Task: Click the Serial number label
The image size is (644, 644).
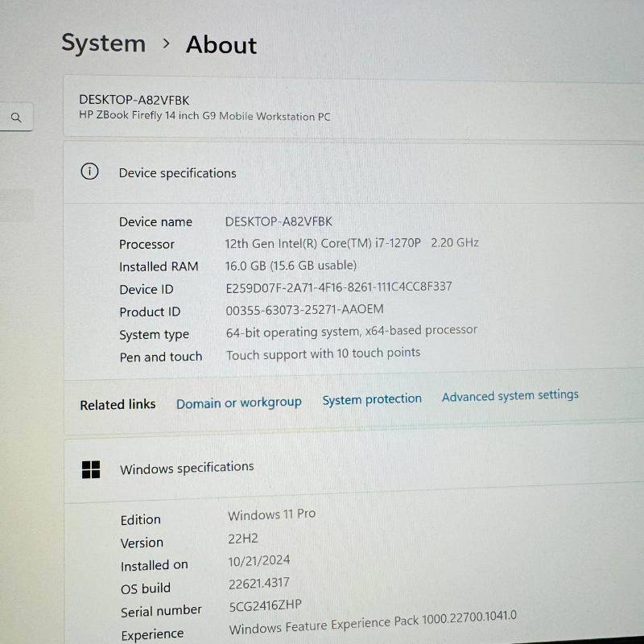Action: tap(161, 611)
